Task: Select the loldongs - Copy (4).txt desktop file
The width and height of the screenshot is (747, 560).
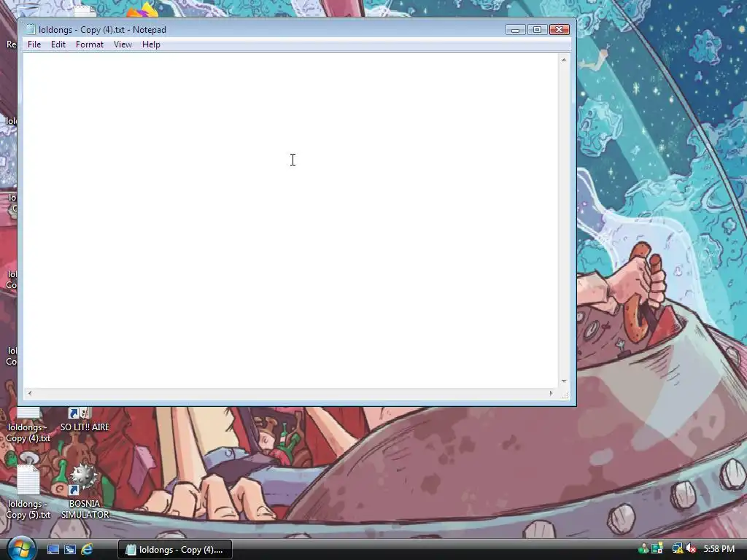Action: point(28,425)
